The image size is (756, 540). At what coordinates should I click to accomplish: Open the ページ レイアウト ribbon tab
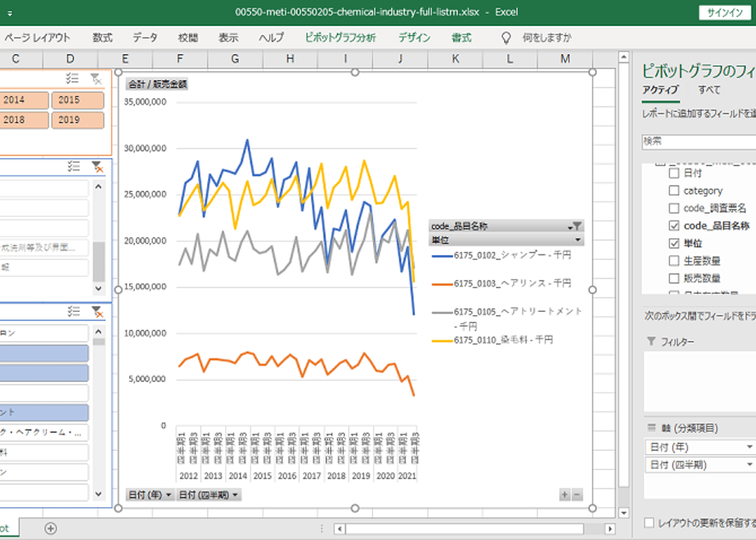[37, 38]
